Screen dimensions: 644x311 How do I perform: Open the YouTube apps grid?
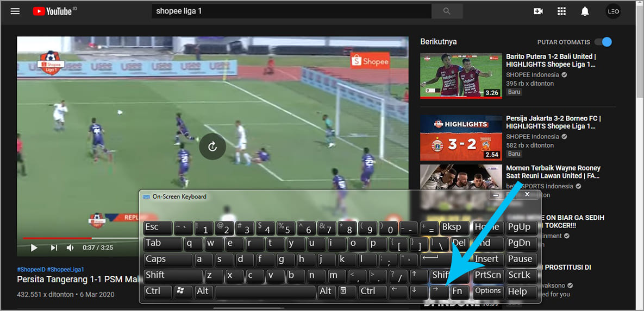coord(562,11)
